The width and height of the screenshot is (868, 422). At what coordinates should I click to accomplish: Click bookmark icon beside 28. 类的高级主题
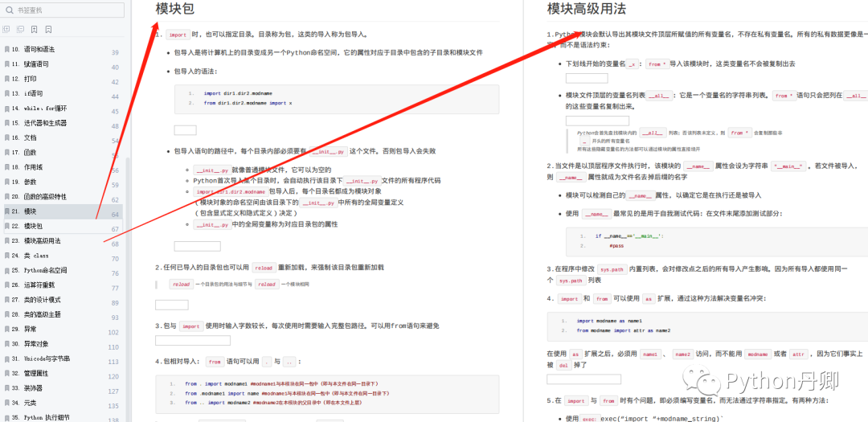tap(6, 314)
